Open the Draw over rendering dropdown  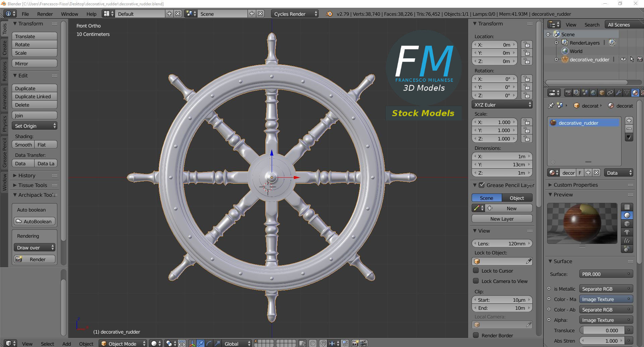34,248
